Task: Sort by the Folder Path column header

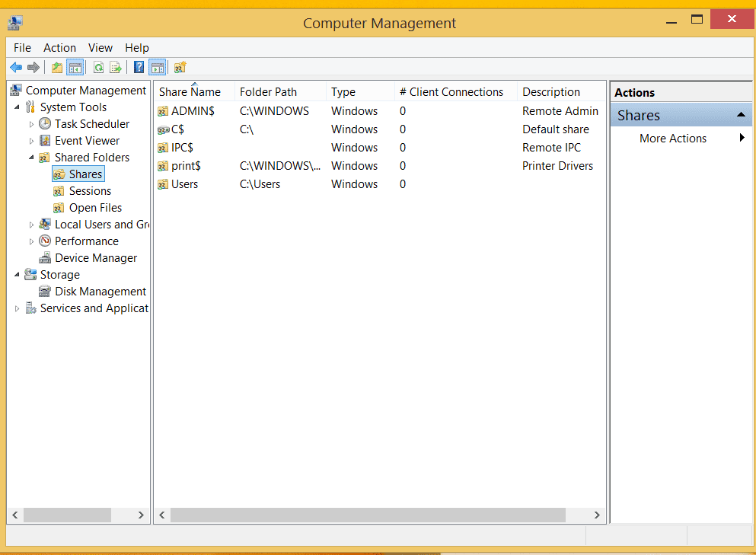Action: 281,91
